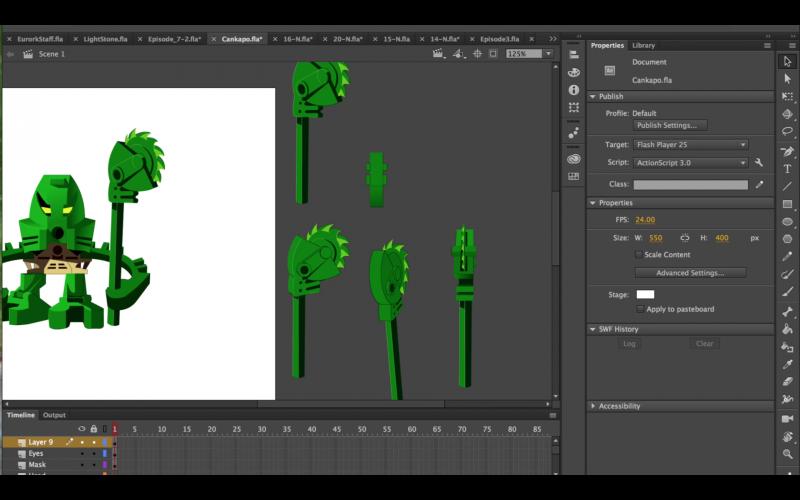This screenshot has height=500, width=800.
Task: Select the 3D Rotation tool
Action: 787,114
